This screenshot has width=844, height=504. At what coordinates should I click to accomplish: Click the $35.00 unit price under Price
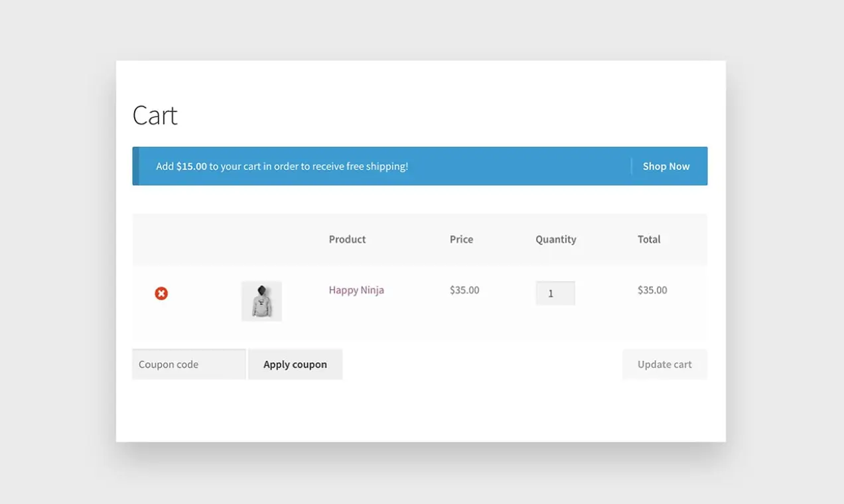(x=464, y=290)
